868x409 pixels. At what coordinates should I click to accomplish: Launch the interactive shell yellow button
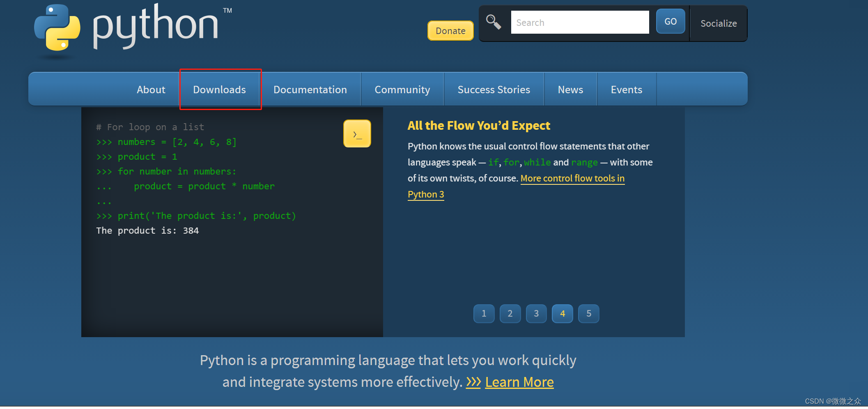point(357,133)
